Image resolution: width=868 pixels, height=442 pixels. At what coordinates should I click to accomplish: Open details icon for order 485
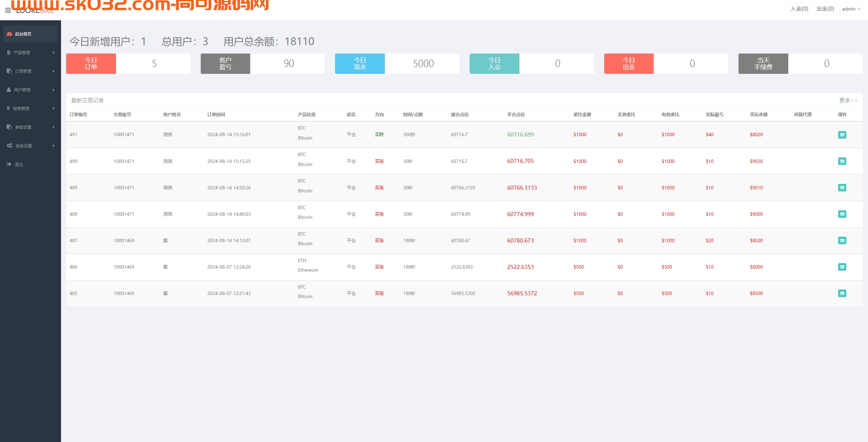pos(842,293)
